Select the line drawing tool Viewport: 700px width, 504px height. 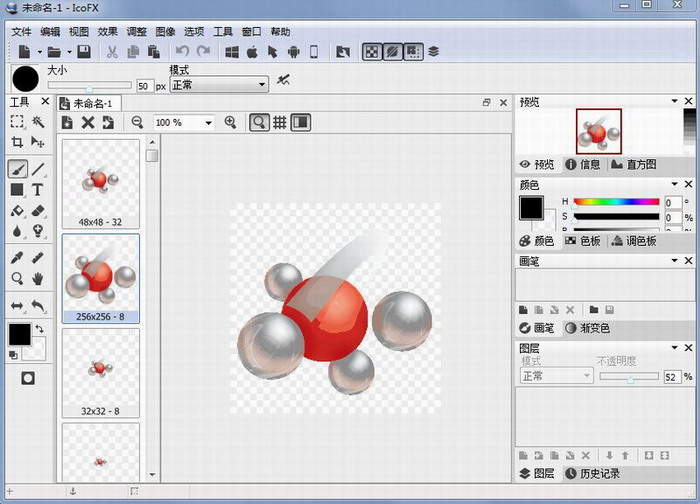point(38,169)
